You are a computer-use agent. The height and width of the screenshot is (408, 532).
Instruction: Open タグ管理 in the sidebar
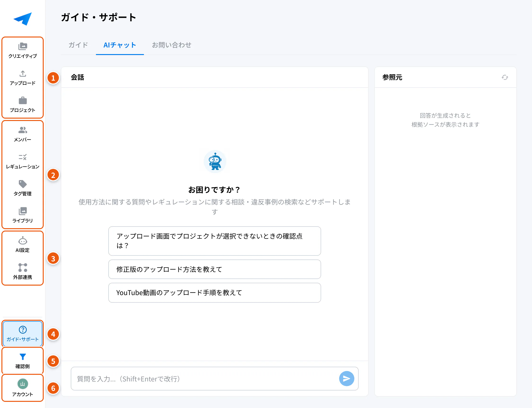(23, 188)
